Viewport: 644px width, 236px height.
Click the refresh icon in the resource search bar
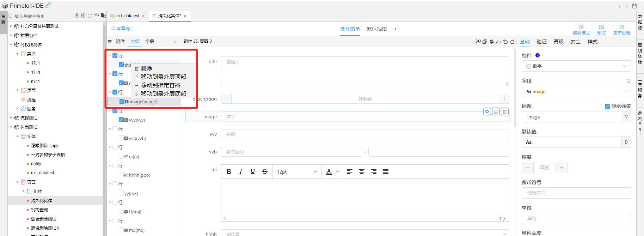click(90, 16)
